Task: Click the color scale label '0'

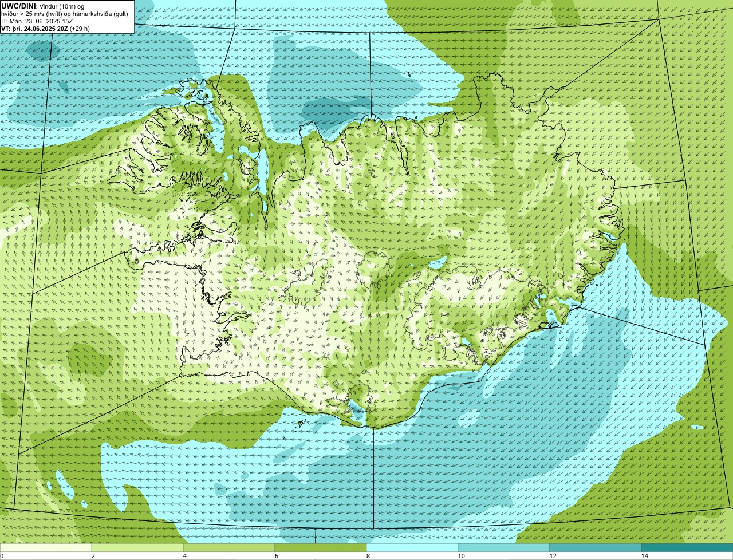Action: pos(2,556)
